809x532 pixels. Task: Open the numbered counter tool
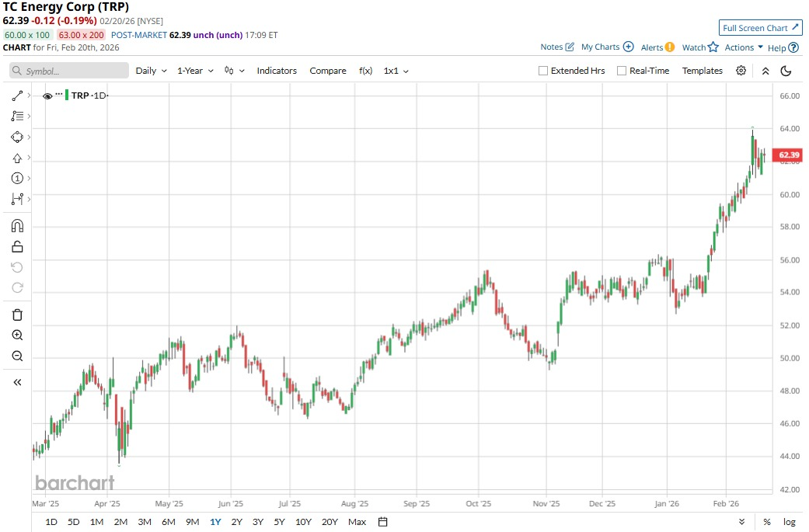click(17, 179)
